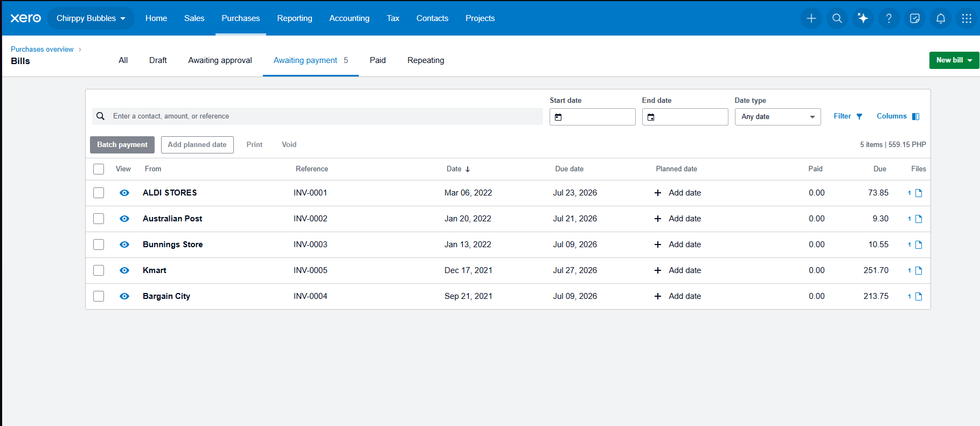
Task: Open the Reporting menu
Action: 295,18
